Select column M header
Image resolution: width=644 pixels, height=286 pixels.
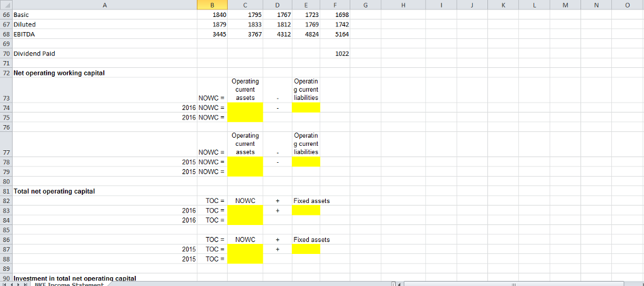point(565,5)
